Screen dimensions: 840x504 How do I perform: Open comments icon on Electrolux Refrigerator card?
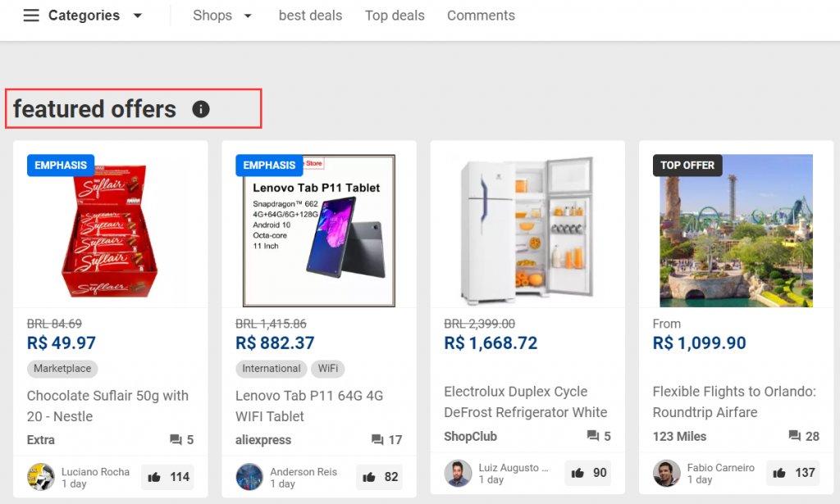pyautogui.click(x=593, y=436)
